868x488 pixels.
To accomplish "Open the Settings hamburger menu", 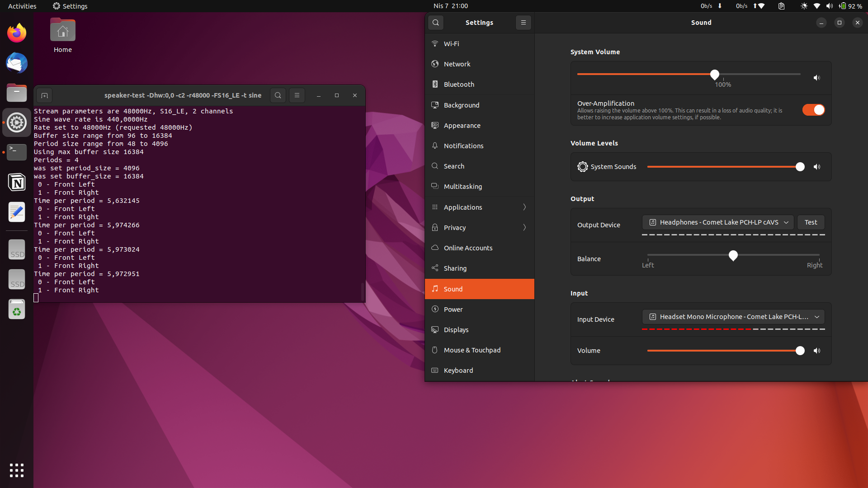I will [523, 22].
